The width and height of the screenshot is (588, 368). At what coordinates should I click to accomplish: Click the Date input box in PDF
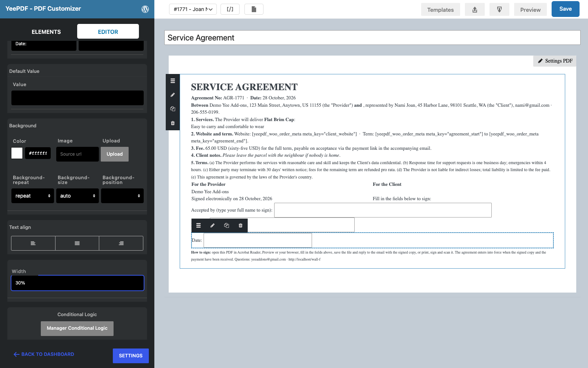tap(258, 240)
